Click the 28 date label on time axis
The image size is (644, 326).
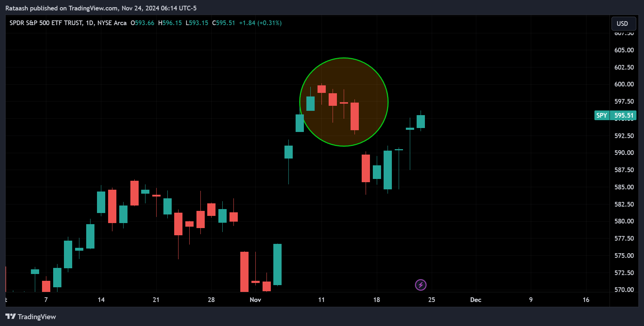pyautogui.click(x=211, y=300)
